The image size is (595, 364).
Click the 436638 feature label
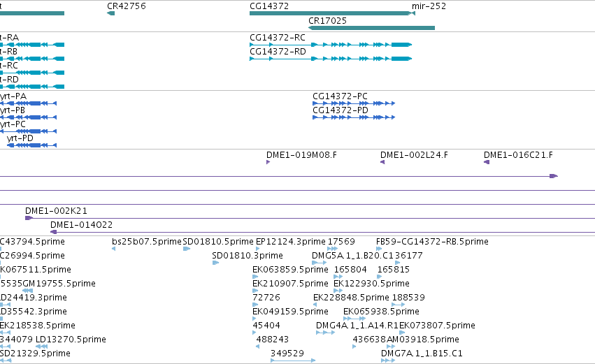click(370, 340)
